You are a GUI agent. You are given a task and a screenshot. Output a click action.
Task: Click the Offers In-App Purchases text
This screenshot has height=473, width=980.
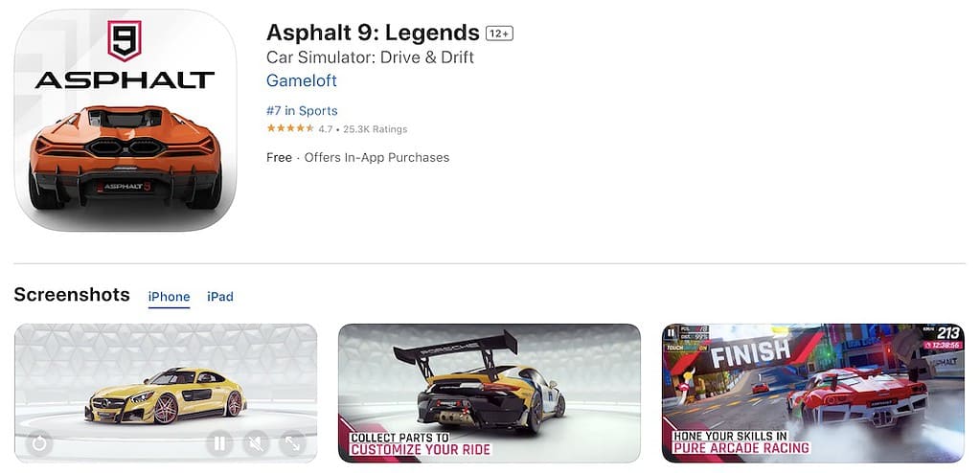tap(376, 157)
